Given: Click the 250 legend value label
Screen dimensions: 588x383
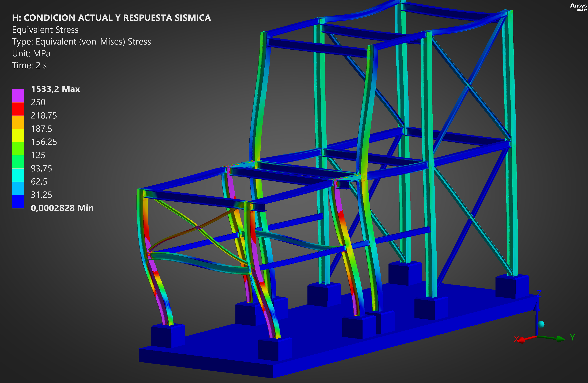Looking at the screenshot, I should [x=38, y=102].
